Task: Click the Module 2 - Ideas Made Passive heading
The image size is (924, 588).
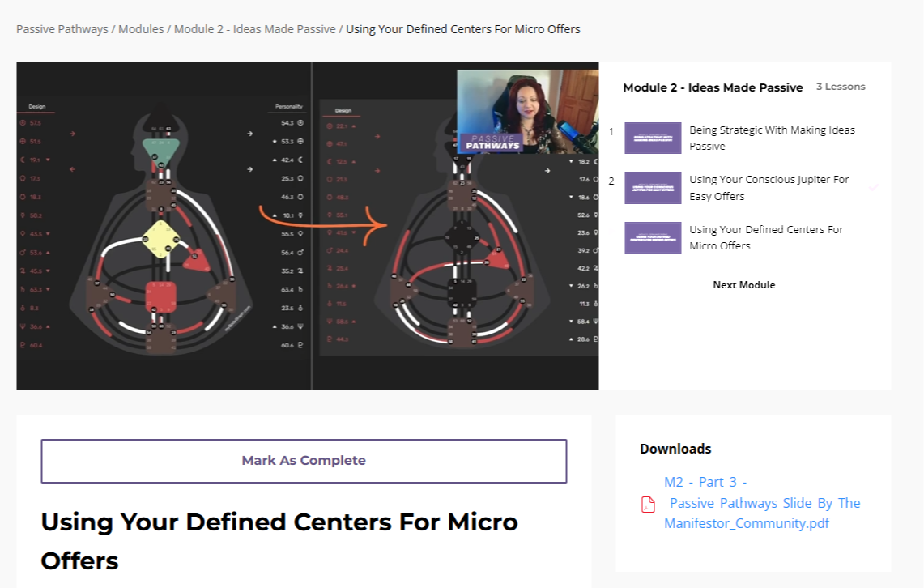Action: point(713,87)
